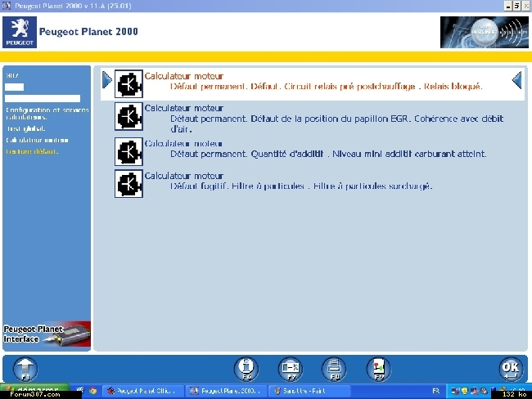Image resolution: width=532 pixels, height=399 pixels.
Task: Click the Planet System banner image
Action: click(485, 32)
